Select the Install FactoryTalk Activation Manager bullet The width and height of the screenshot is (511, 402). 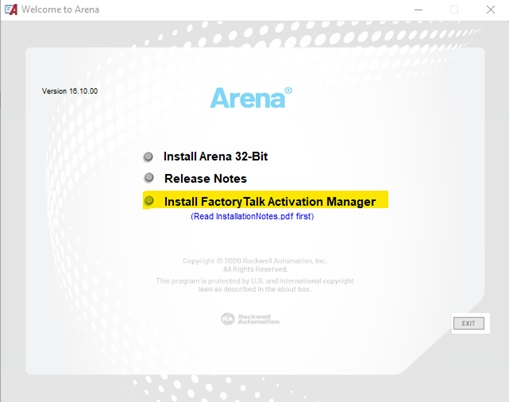coord(149,200)
